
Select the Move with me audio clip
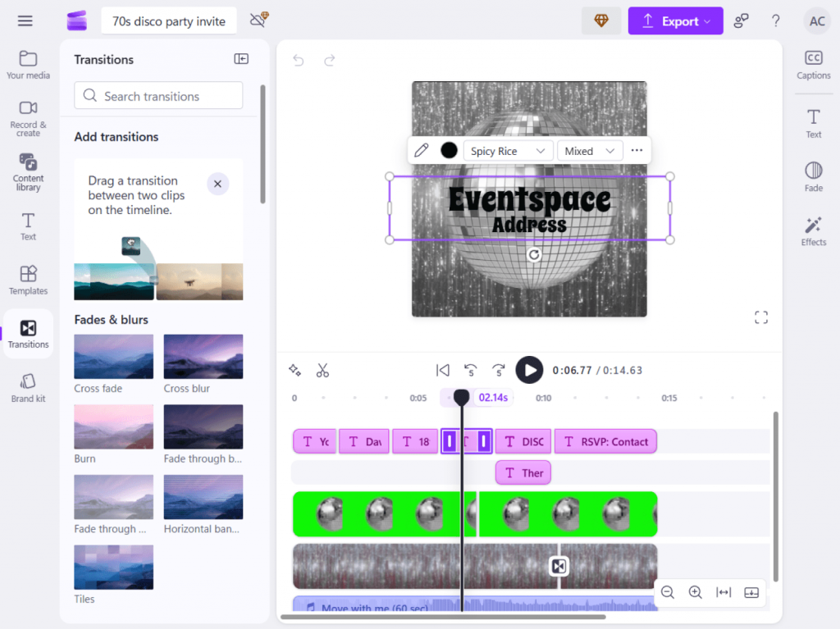(x=475, y=604)
